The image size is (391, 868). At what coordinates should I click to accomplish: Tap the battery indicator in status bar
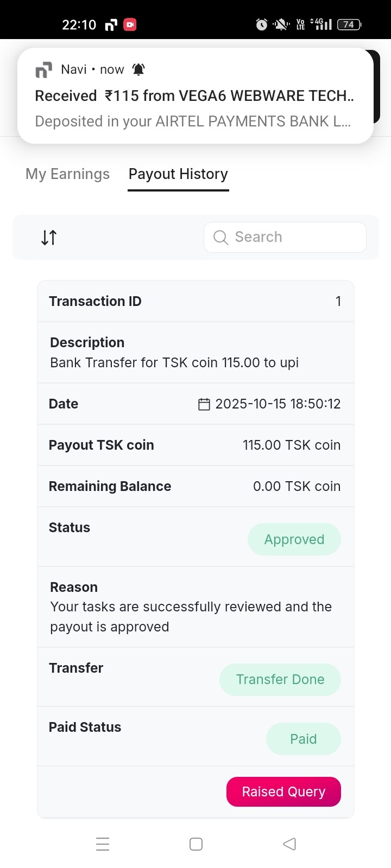[349, 24]
